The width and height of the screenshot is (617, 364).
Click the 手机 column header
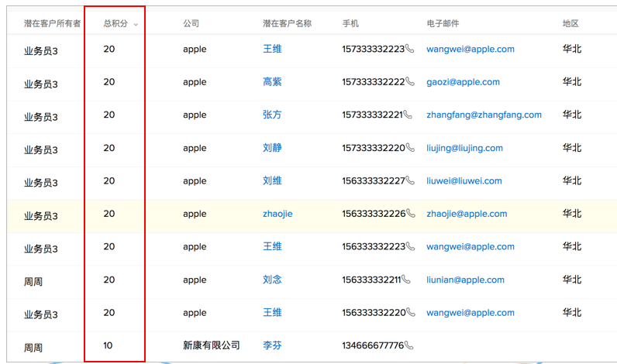(350, 23)
